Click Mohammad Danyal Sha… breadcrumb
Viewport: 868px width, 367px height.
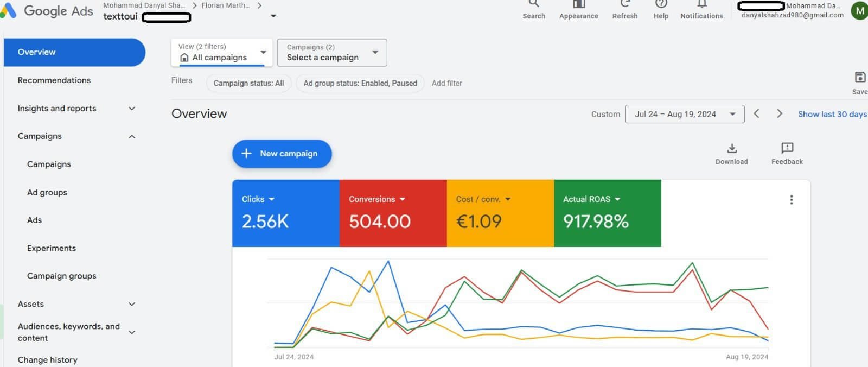[x=144, y=5]
